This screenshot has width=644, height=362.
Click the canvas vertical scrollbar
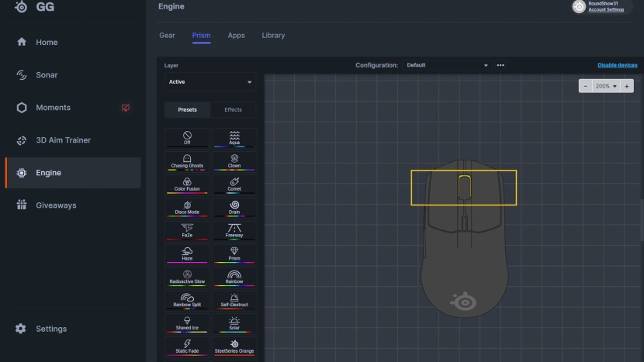[642, 219]
